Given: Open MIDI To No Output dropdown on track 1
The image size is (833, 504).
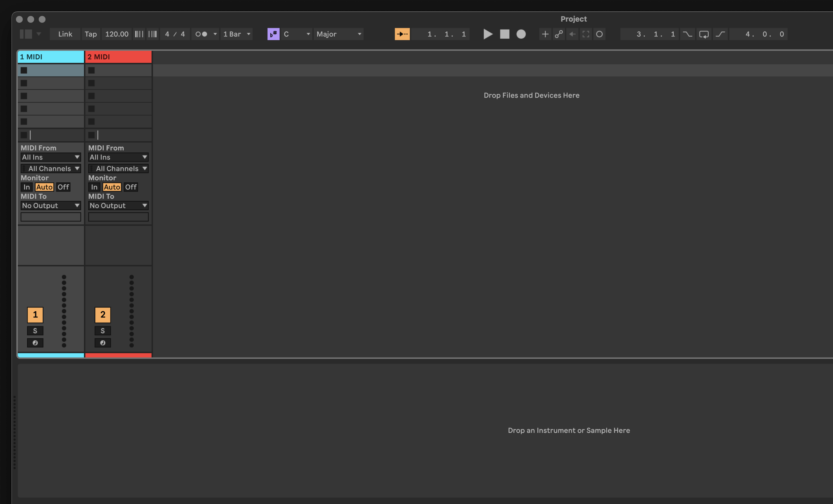Looking at the screenshot, I should tap(51, 205).
